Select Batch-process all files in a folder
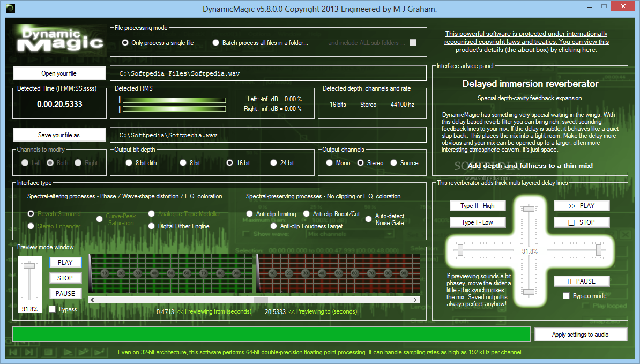Image resolution: width=640 pixels, height=364 pixels. pos(261,43)
